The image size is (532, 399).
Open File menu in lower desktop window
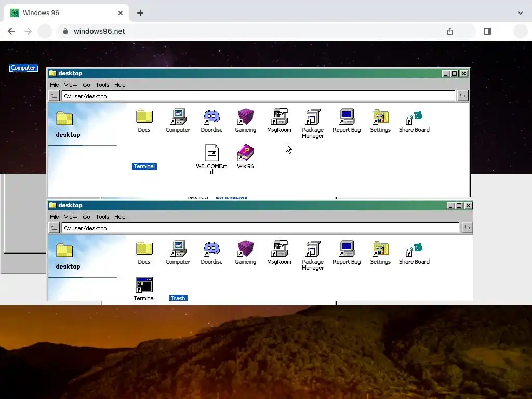[54, 217]
